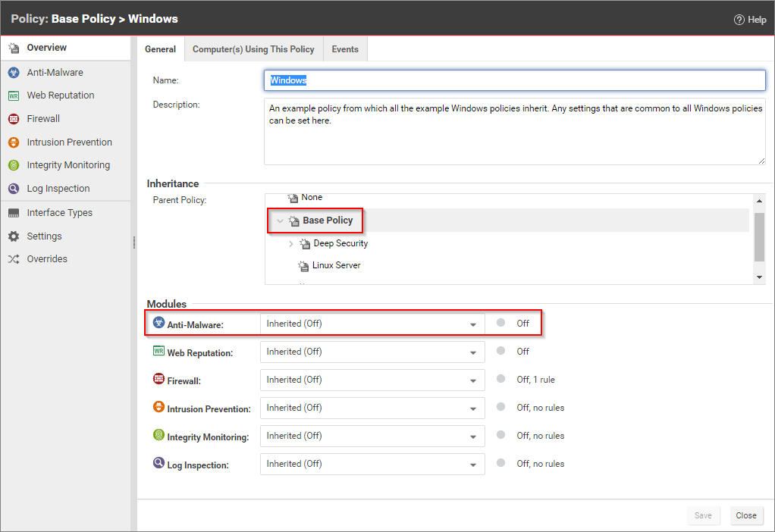Screen dimensions: 775x532
Task: Switch to the Computer(s) Using This Policy tab
Action: tap(253, 49)
